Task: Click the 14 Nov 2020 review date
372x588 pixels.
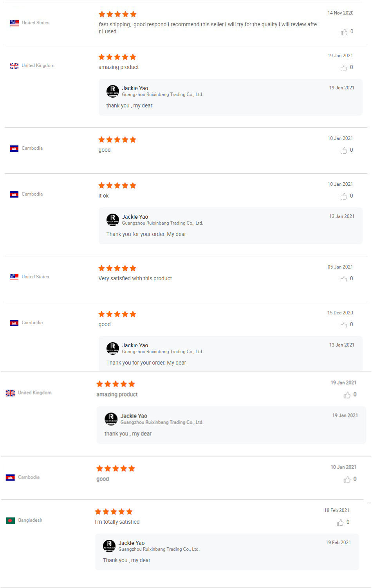Action: tap(340, 13)
